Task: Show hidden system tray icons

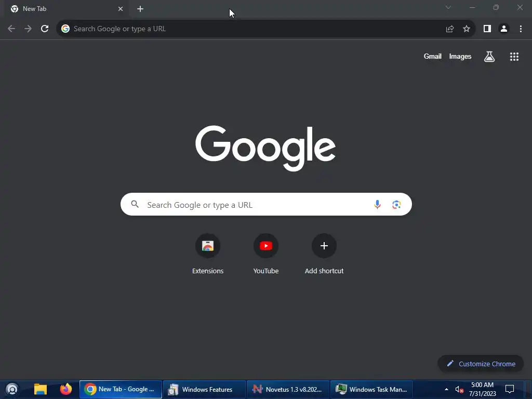Action: point(446,389)
